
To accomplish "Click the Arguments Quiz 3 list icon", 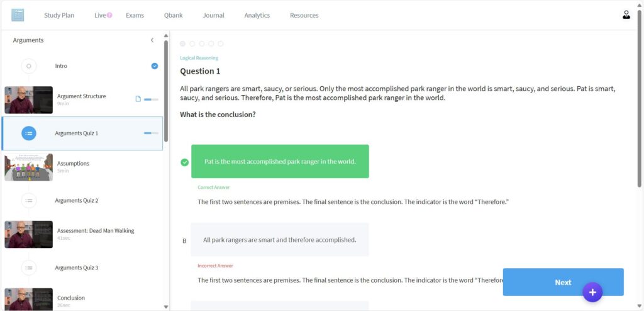I will pyautogui.click(x=29, y=268).
